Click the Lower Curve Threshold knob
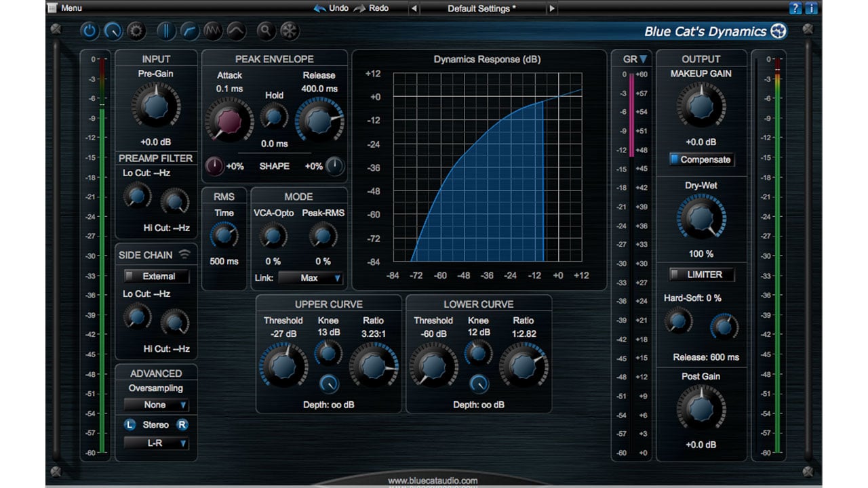 click(x=433, y=365)
